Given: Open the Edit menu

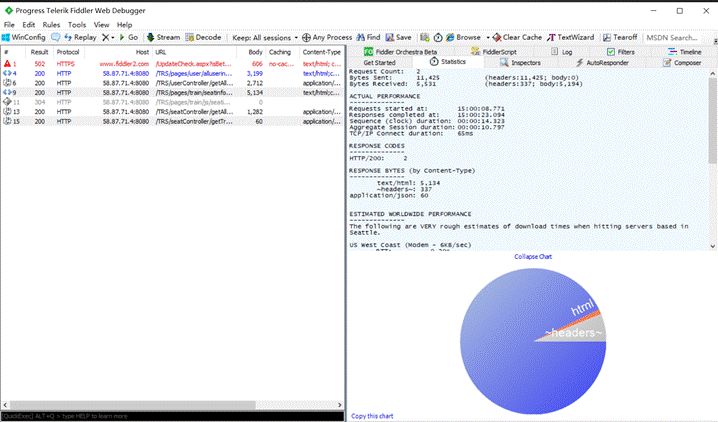Looking at the screenshot, I should (x=29, y=25).
